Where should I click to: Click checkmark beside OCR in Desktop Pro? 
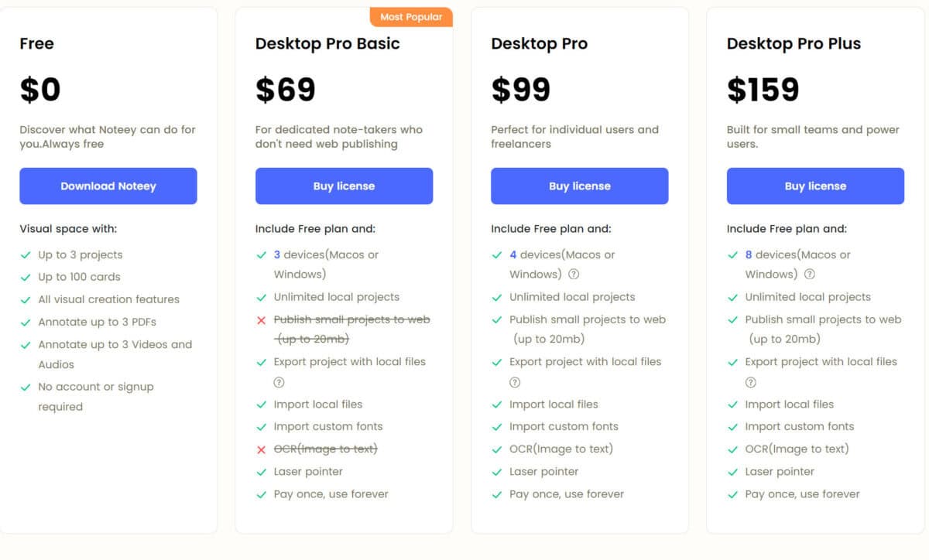[x=496, y=449]
